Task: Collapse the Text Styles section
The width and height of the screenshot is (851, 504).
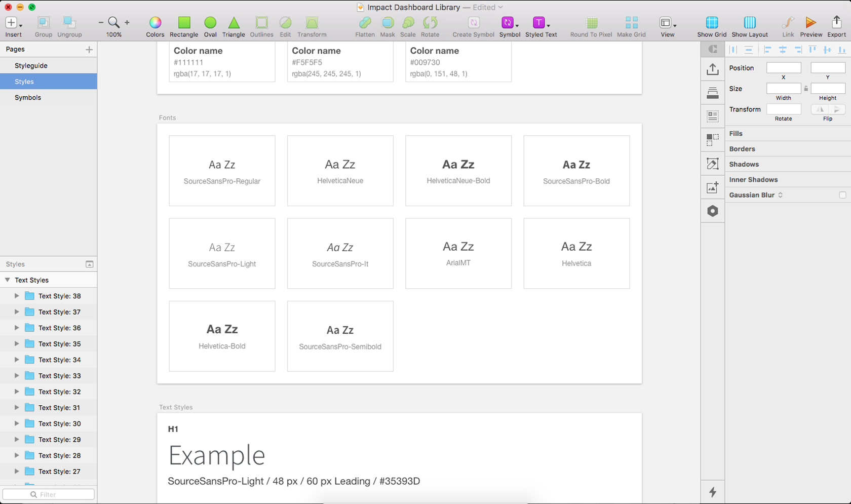Action: pos(7,279)
